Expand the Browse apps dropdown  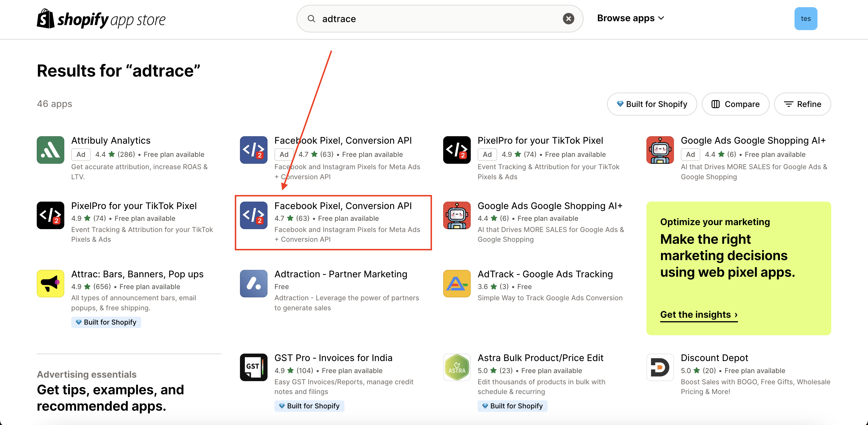630,18
